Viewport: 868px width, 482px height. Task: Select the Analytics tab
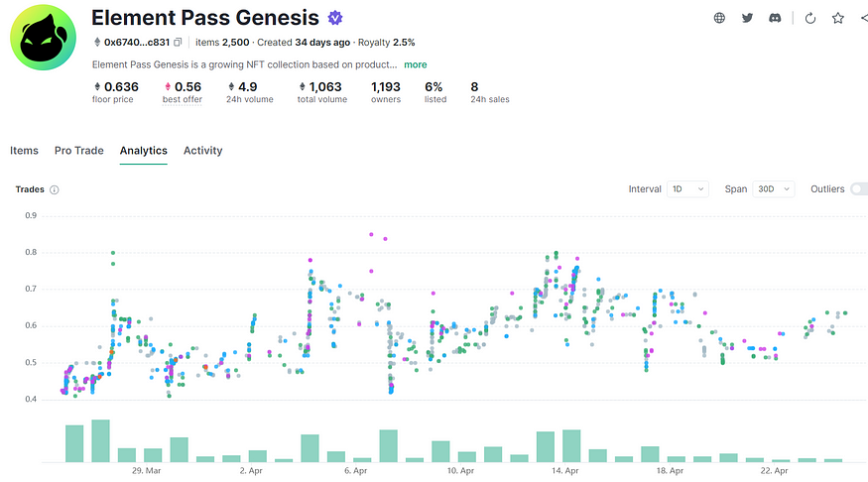[143, 151]
